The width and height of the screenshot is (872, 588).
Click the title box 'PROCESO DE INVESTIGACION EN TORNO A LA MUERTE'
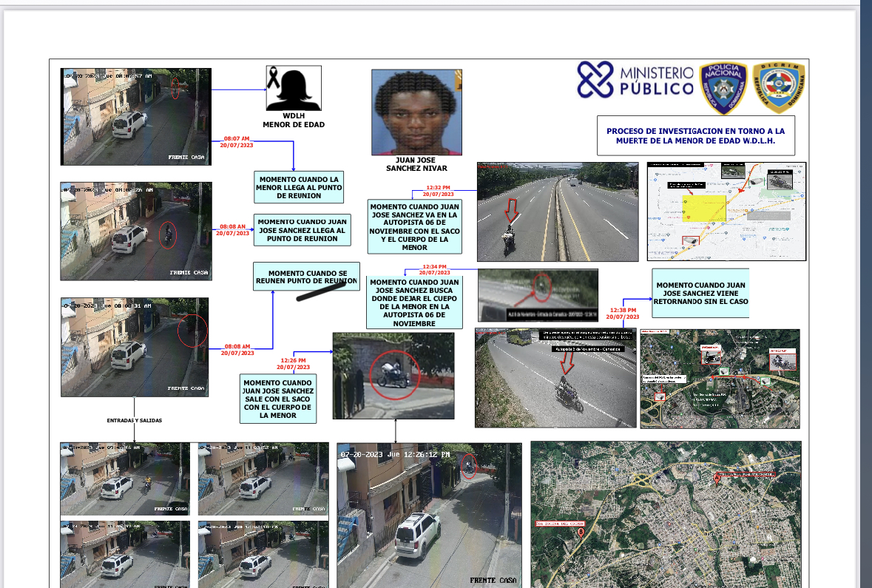[696, 136]
